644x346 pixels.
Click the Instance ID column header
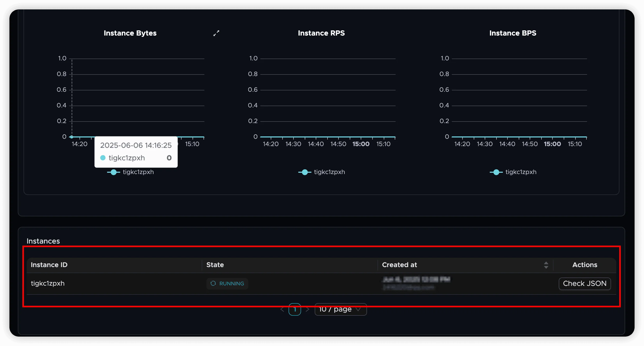[x=49, y=265]
